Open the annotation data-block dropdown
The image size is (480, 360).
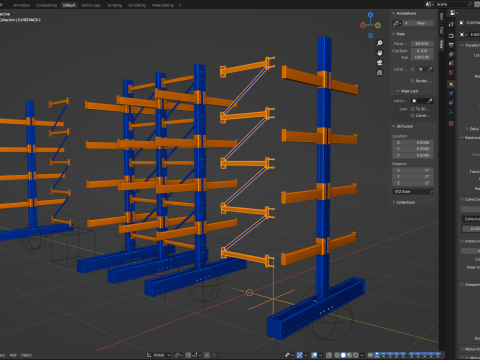[397, 23]
